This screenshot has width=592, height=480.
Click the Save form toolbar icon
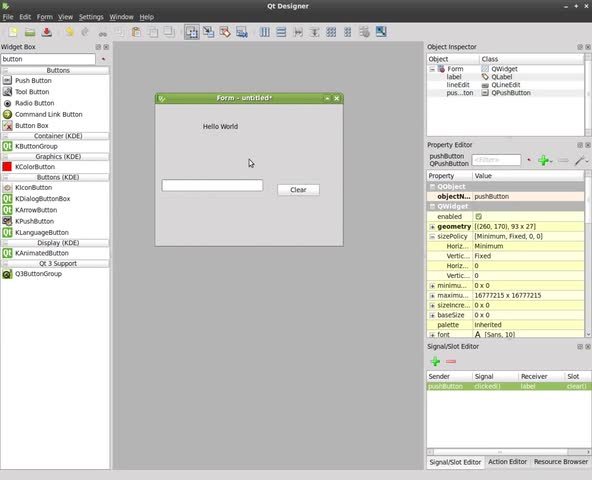point(46,32)
